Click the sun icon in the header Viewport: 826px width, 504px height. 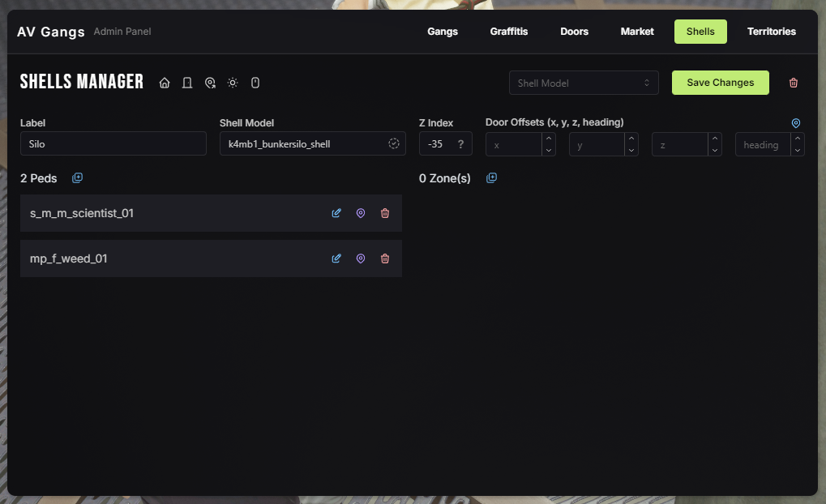coord(233,83)
